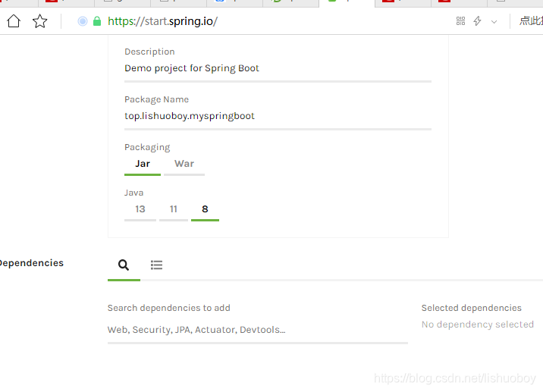Click the blue shield icon in address bar
The height and width of the screenshot is (392, 543).
pos(83,21)
